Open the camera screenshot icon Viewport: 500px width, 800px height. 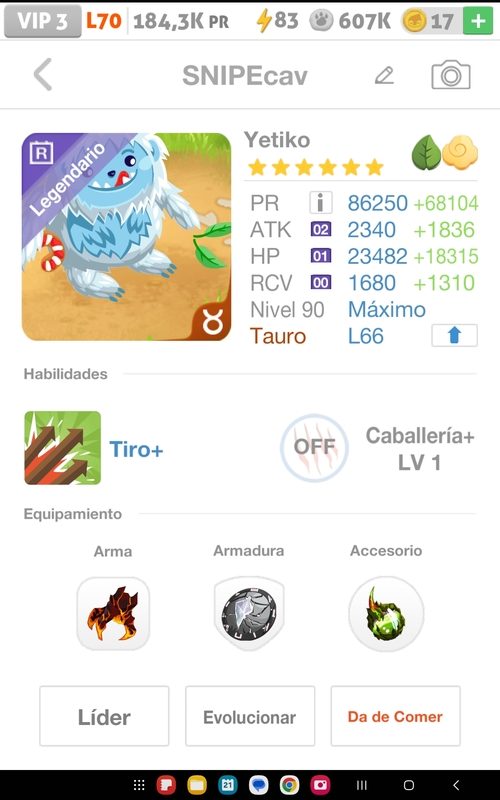point(451,75)
